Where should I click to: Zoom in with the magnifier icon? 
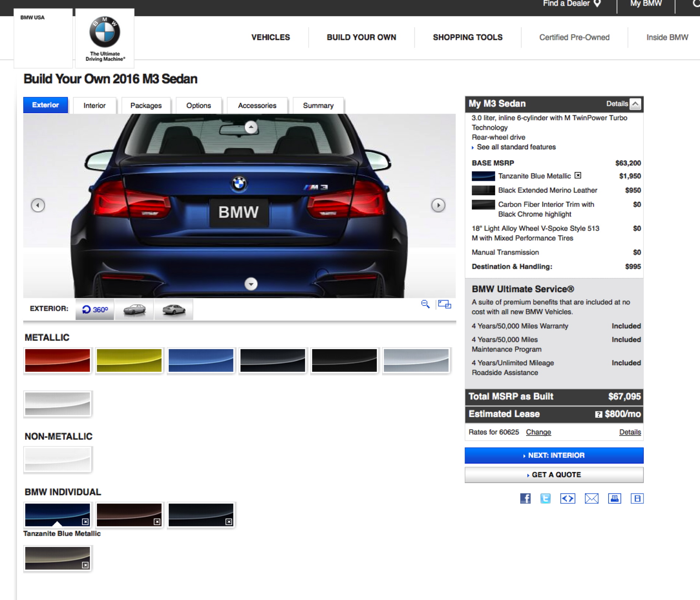point(425,304)
